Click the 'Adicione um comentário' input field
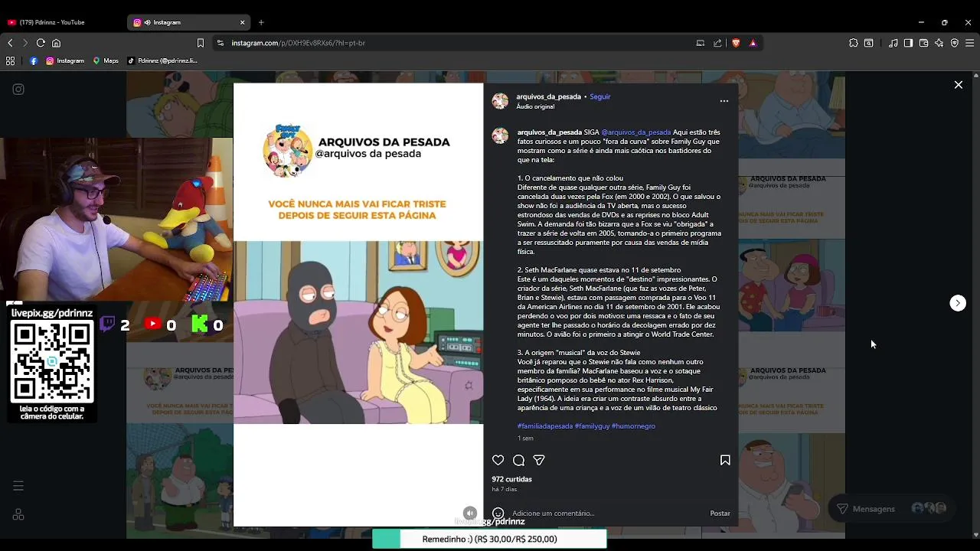980x551 pixels. pyautogui.click(x=606, y=514)
